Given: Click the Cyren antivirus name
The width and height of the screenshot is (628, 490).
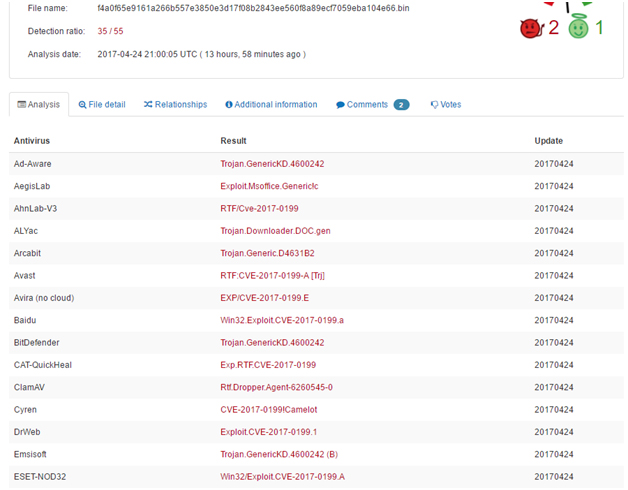Looking at the screenshot, I should pyautogui.click(x=25, y=410).
